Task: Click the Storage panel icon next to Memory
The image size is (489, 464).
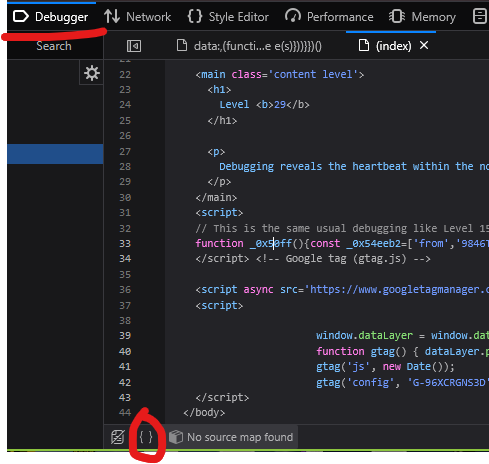Action: (x=480, y=16)
